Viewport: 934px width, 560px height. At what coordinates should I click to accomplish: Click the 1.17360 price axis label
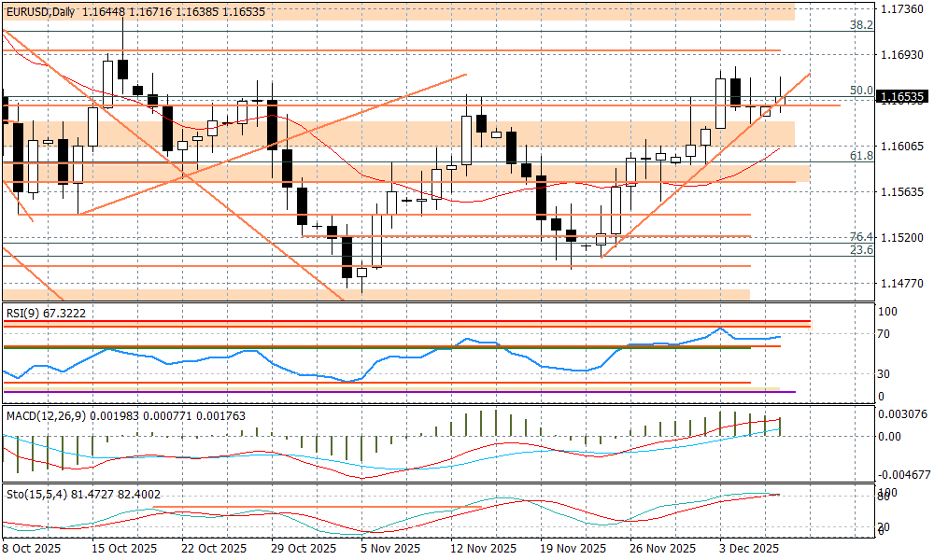pos(902,9)
